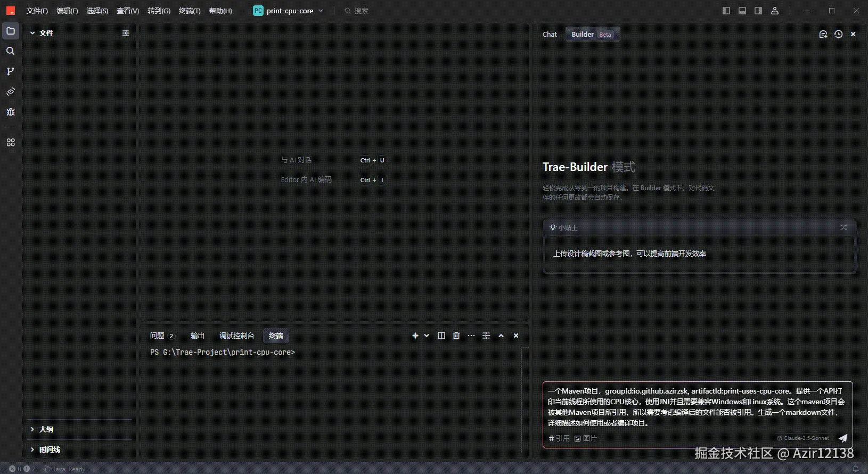This screenshot has height=474, width=868.
Task: Switch to the Chat tab
Action: coord(550,35)
